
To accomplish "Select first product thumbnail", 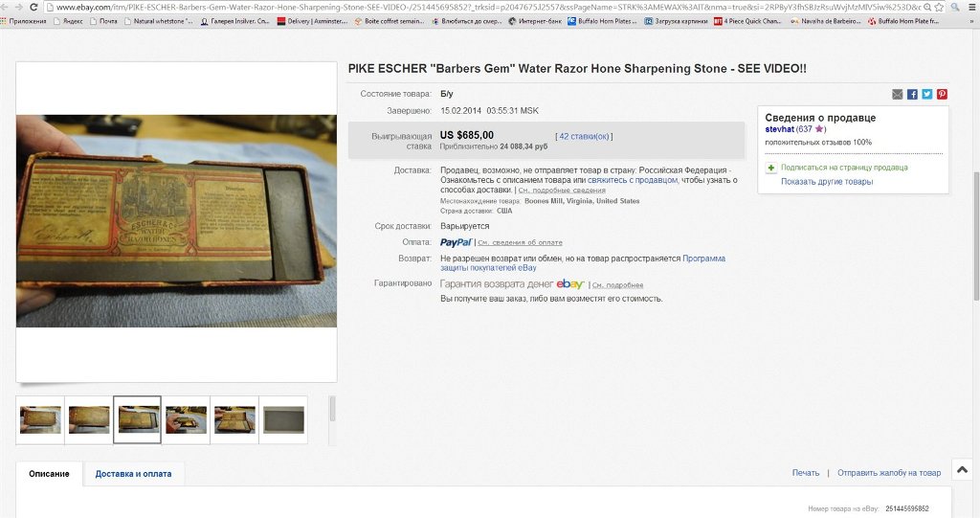I will coord(40,419).
